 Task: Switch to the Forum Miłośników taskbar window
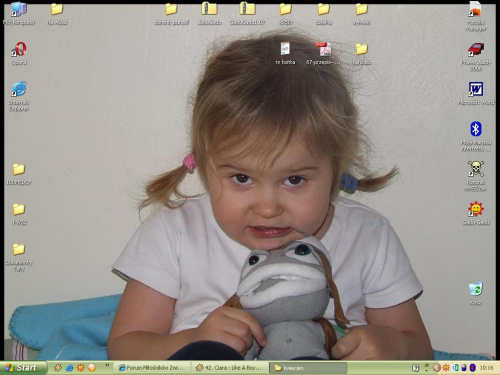153,368
